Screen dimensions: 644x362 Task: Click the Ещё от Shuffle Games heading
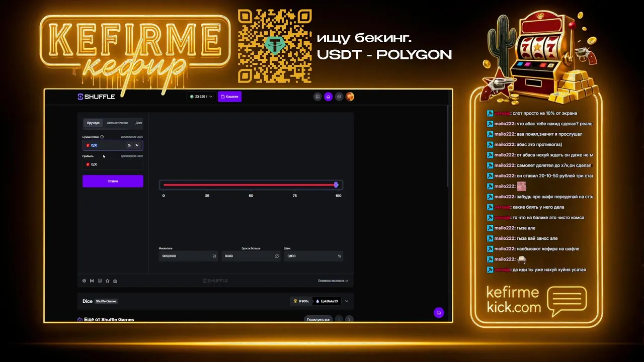click(x=109, y=320)
